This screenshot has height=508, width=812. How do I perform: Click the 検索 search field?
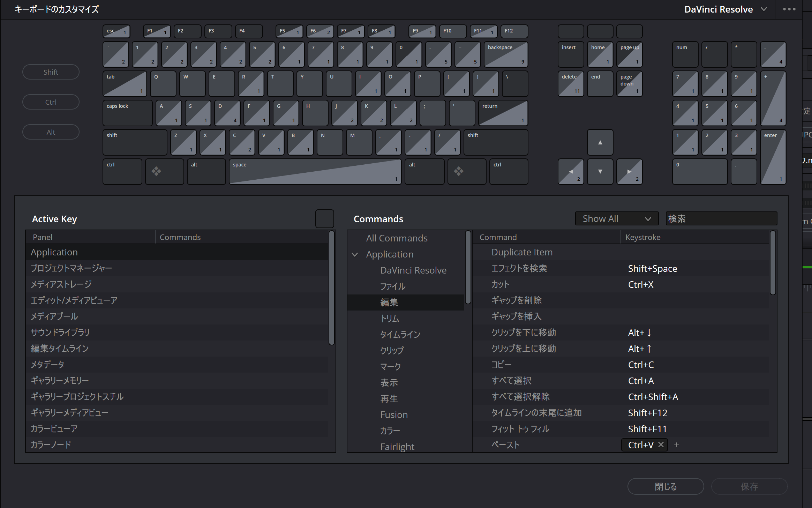coord(721,218)
